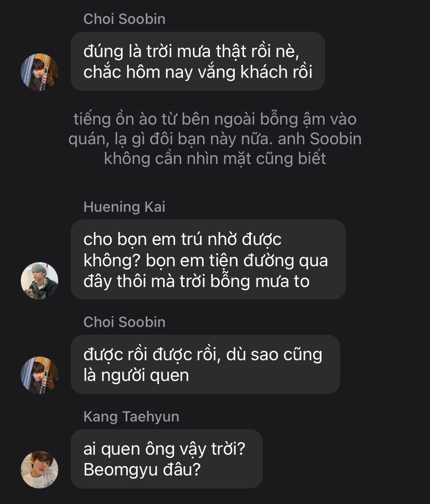
Task: Click the 'là người quen' line
Action: 136,374
